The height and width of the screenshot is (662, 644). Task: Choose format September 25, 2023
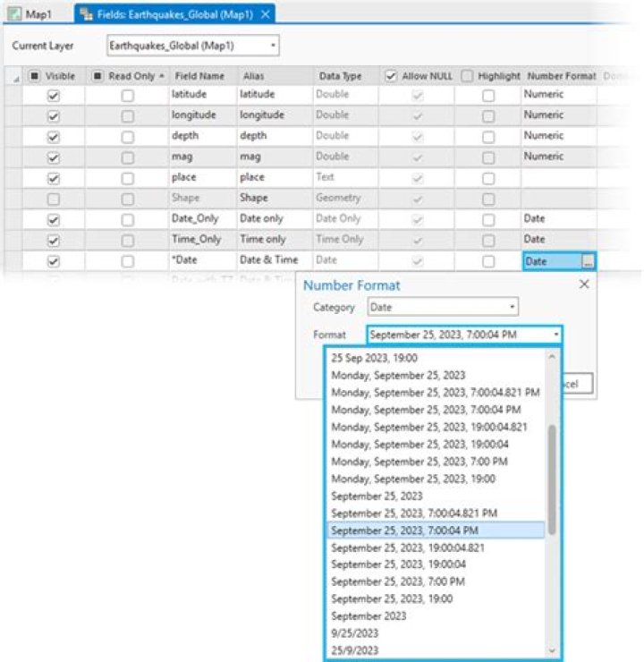436,496
